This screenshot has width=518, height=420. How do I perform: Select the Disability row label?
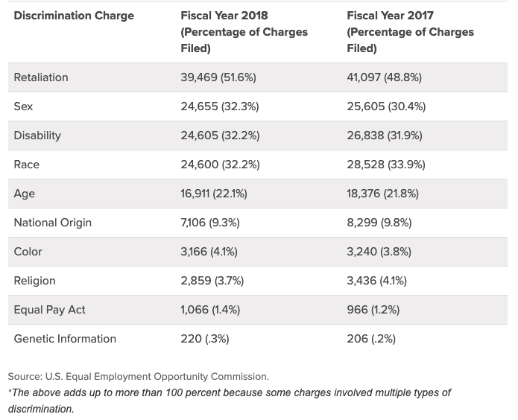coord(37,136)
